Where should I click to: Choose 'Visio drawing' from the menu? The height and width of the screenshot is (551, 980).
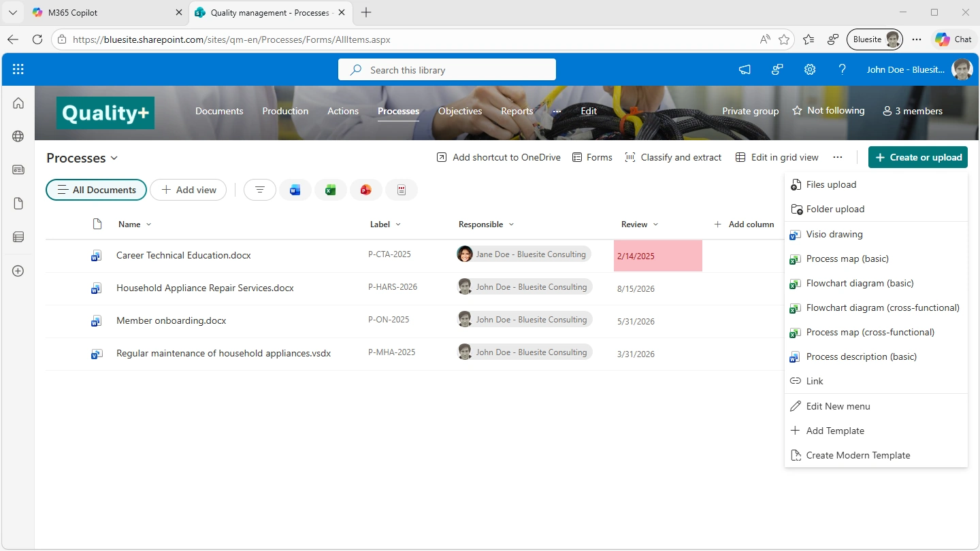(x=834, y=234)
